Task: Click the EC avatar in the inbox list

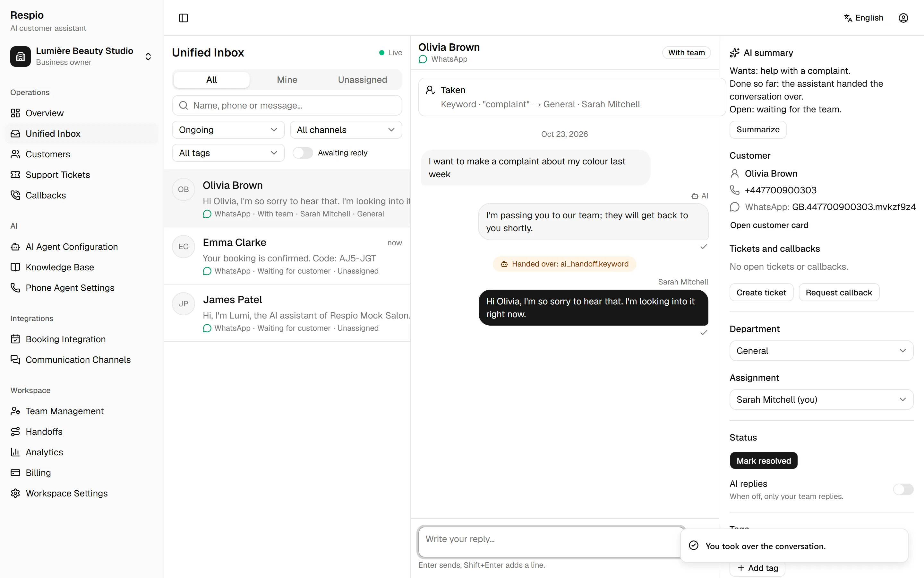Action: click(x=183, y=247)
